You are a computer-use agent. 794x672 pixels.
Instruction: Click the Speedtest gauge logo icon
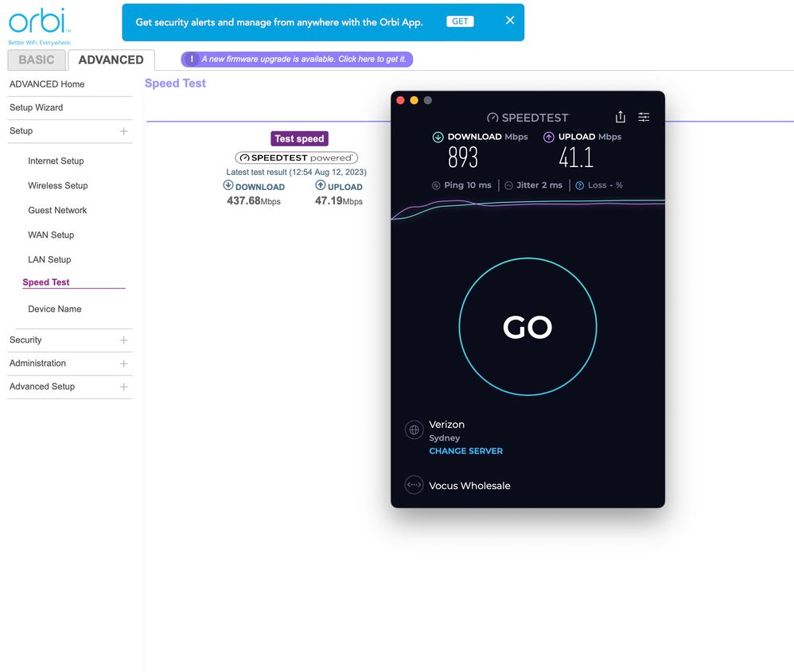[x=492, y=118]
